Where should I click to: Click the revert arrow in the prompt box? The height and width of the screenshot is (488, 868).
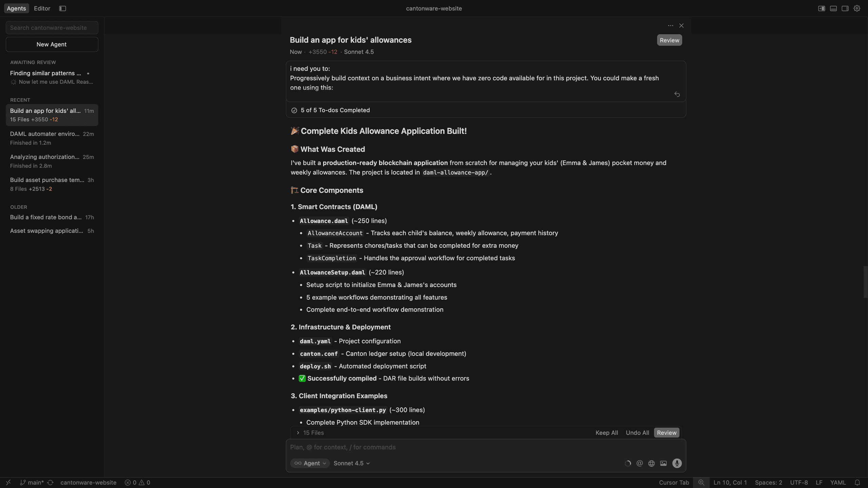(x=677, y=94)
